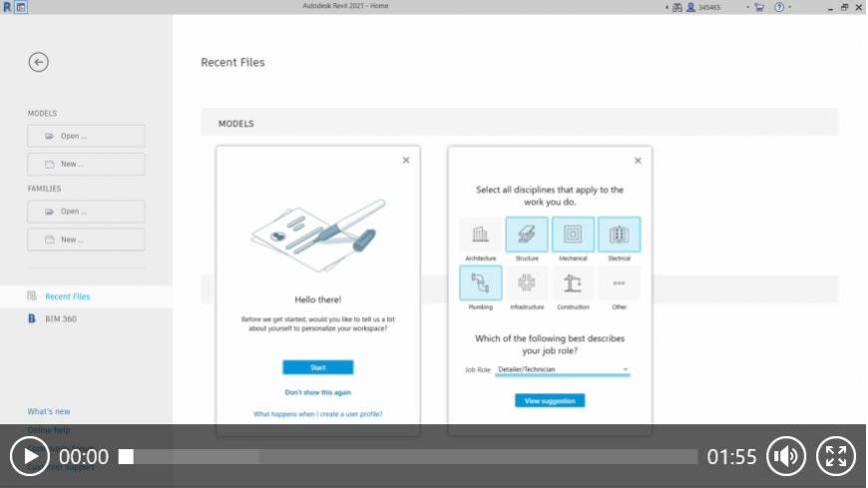Click the View suggestion button
Image resolution: width=868 pixels, height=488 pixels.
[x=550, y=400]
